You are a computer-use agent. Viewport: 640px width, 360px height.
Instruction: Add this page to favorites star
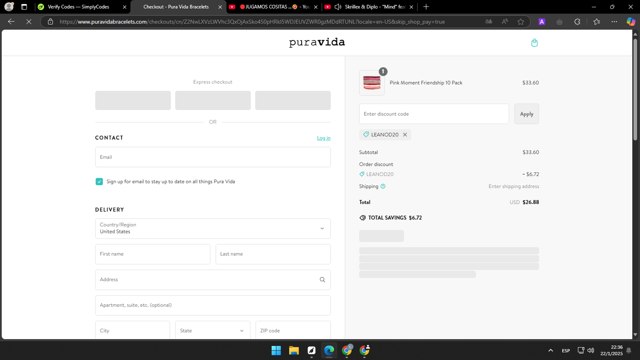[x=521, y=22]
